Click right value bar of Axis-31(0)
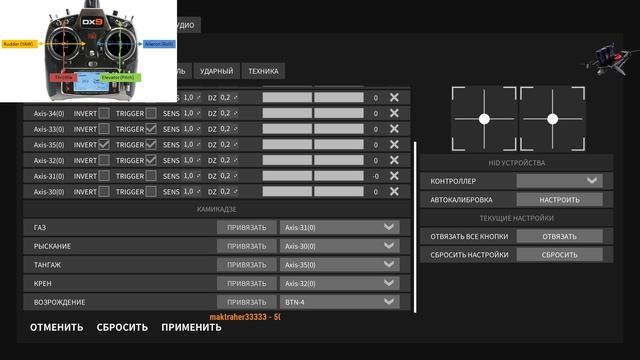 point(339,176)
